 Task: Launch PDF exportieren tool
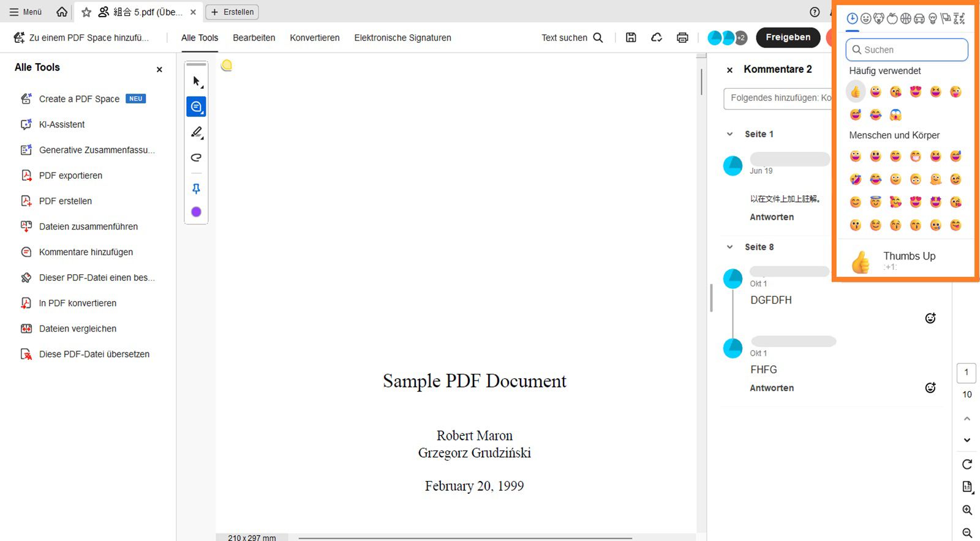(70, 176)
